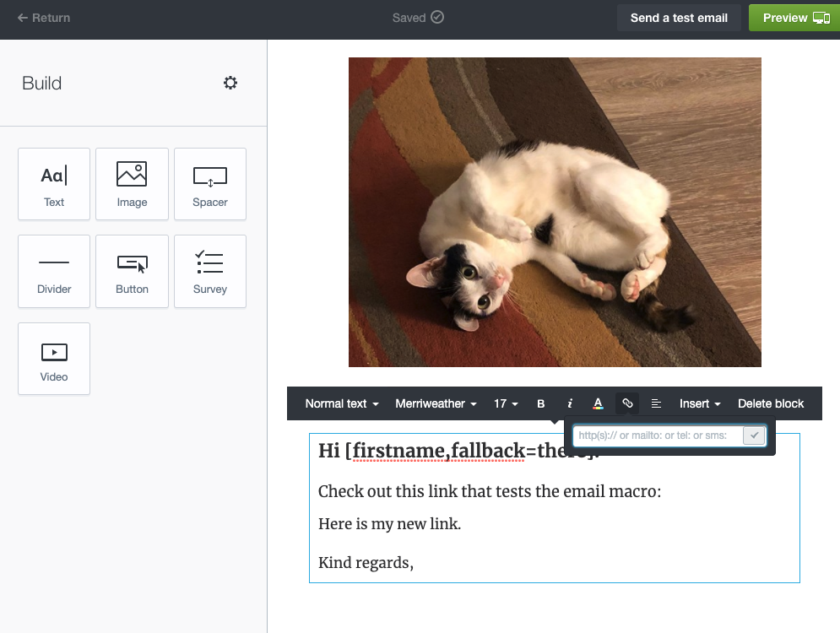Add an Image block
Screen dimensions: 840x633
(x=132, y=184)
